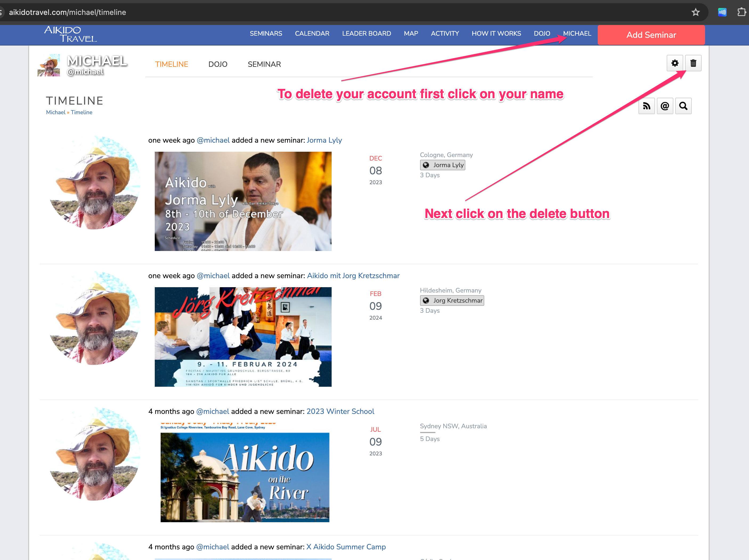
Task: Click the Jorma Lyly teacher tag icon
Action: pos(425,165)
